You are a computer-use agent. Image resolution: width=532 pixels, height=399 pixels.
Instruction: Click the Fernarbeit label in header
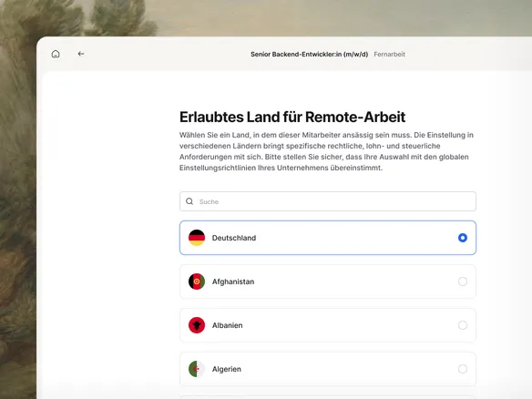(390, 55)
